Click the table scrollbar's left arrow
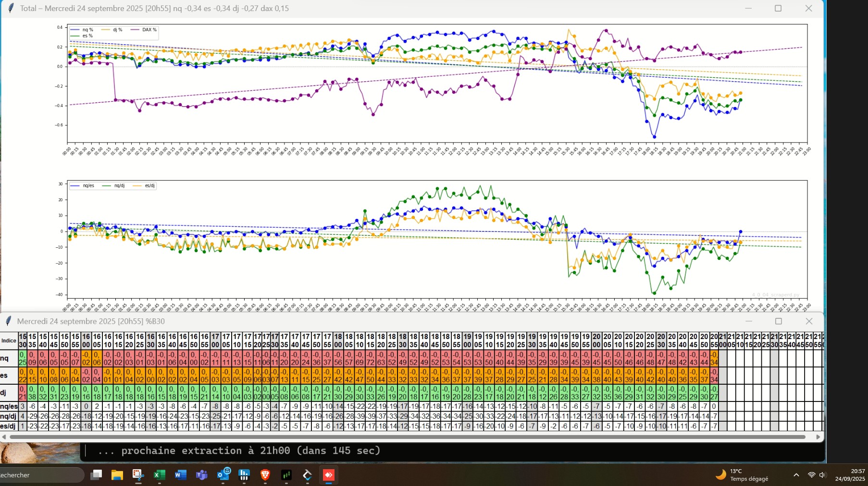Viewport: 868px width, 486px height. 4,437
